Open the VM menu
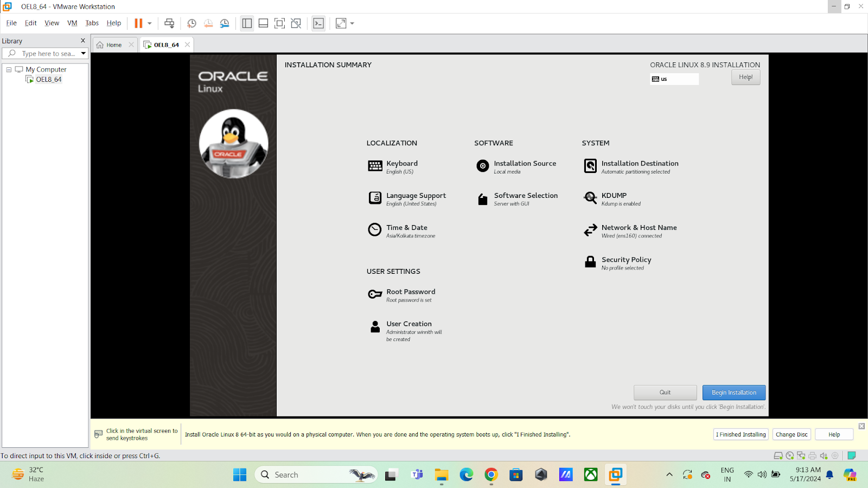Screen dimensions: 868x488 click(72, 23)
